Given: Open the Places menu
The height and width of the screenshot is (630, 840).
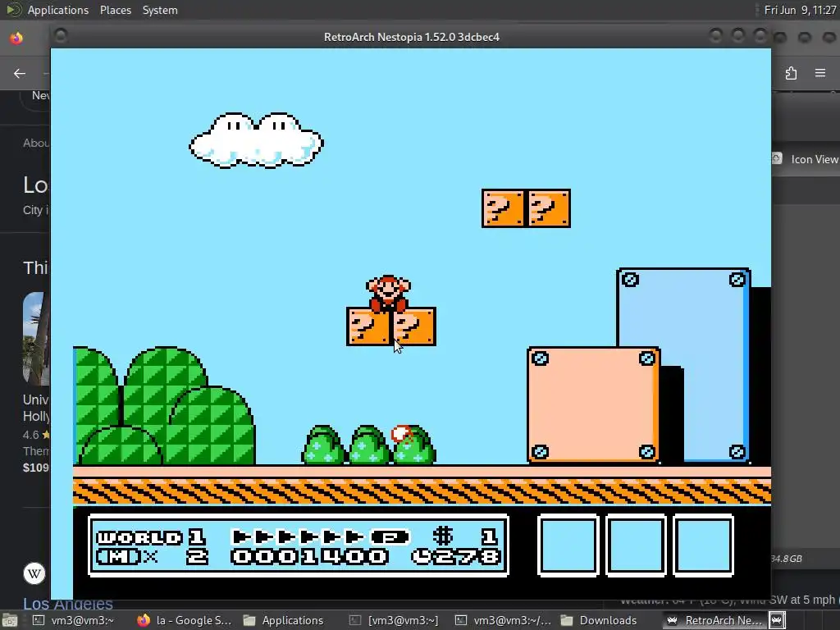Looking at the screenshot, I should click(115, 10).
